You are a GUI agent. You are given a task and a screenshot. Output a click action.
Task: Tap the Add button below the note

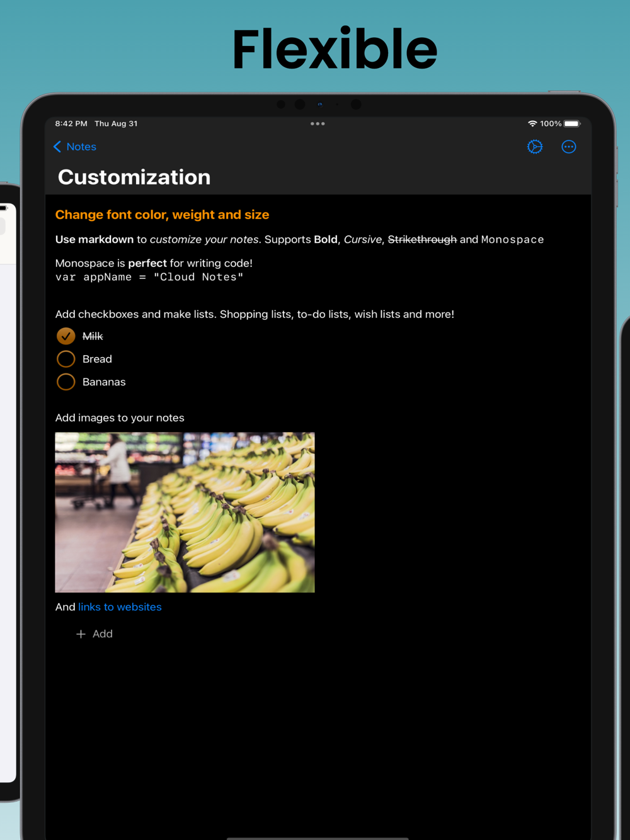pos(94,634)
